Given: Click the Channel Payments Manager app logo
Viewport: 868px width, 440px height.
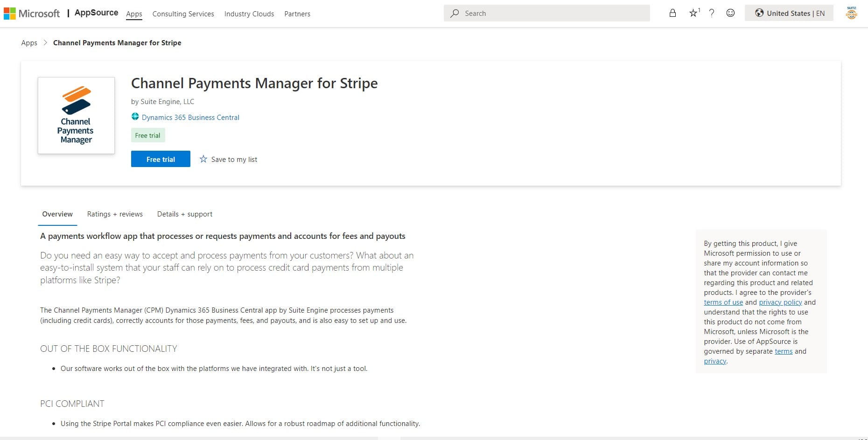Looking at the screenshot, I should point(76,115).
